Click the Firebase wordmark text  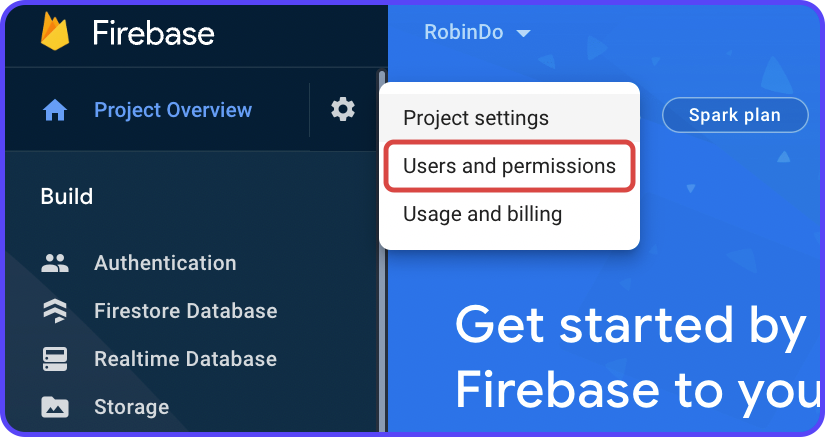154,33
